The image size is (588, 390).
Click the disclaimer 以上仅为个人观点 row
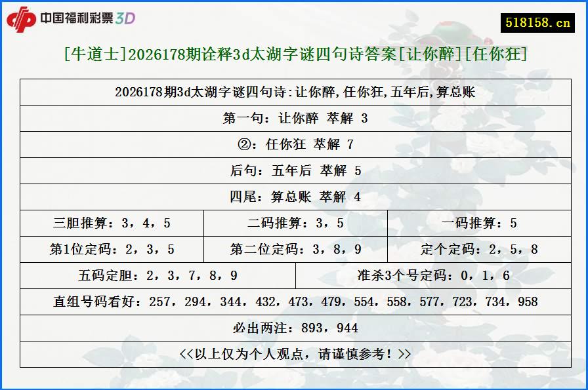[295, 355]
